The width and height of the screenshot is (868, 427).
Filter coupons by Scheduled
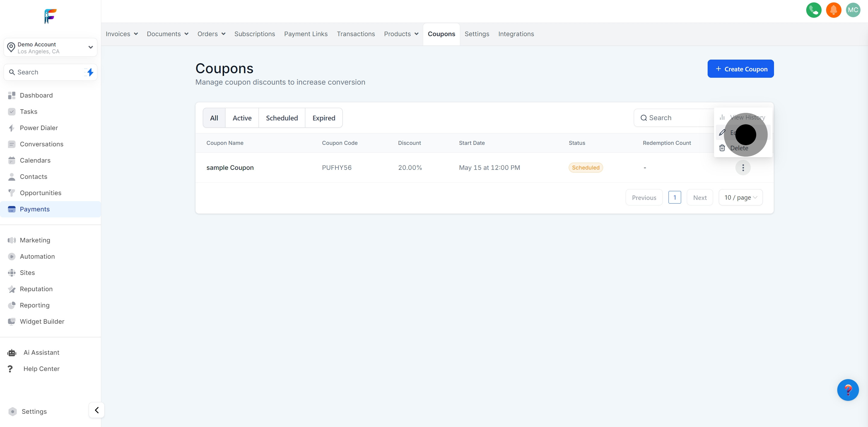tap(282, 118)
